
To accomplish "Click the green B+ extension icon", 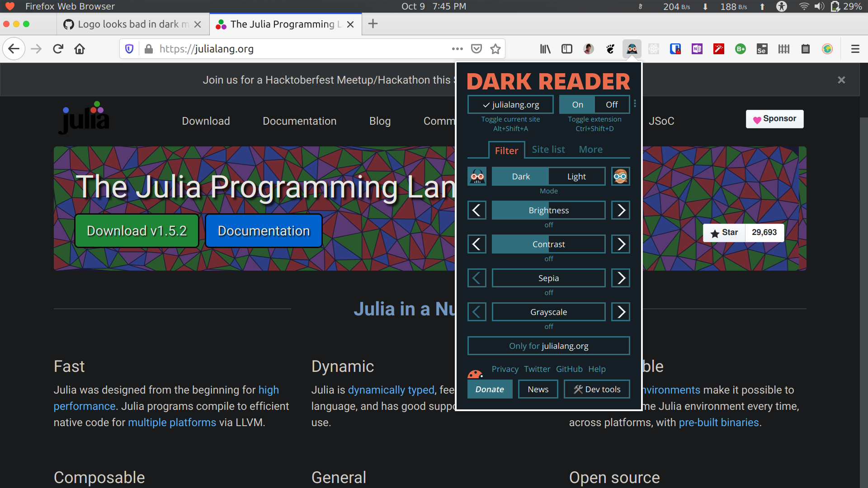I will point(741,49).
